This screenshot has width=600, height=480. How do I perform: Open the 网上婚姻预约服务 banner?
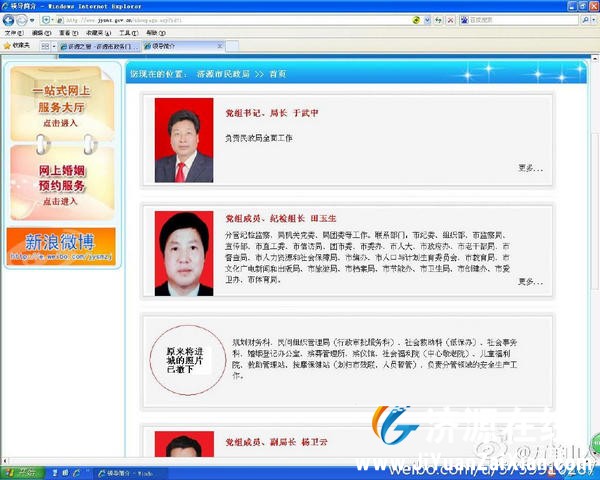pyautogui.click(x=62, y=183)
